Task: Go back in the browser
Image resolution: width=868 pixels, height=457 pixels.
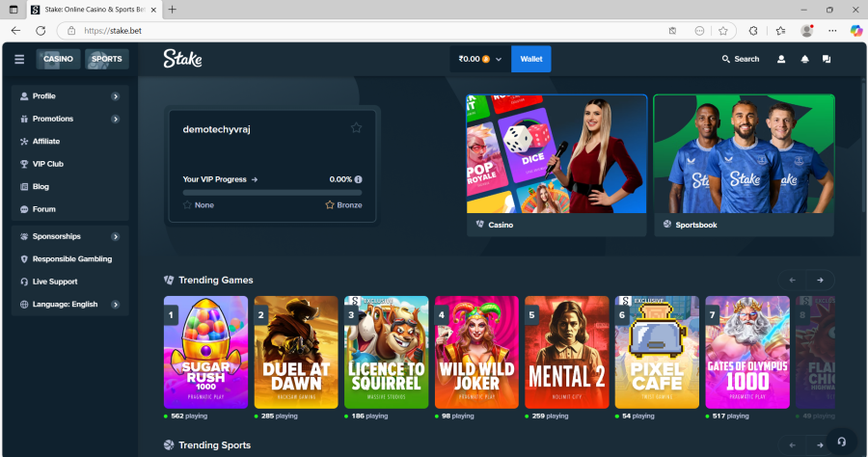Action: click(15, 31)
